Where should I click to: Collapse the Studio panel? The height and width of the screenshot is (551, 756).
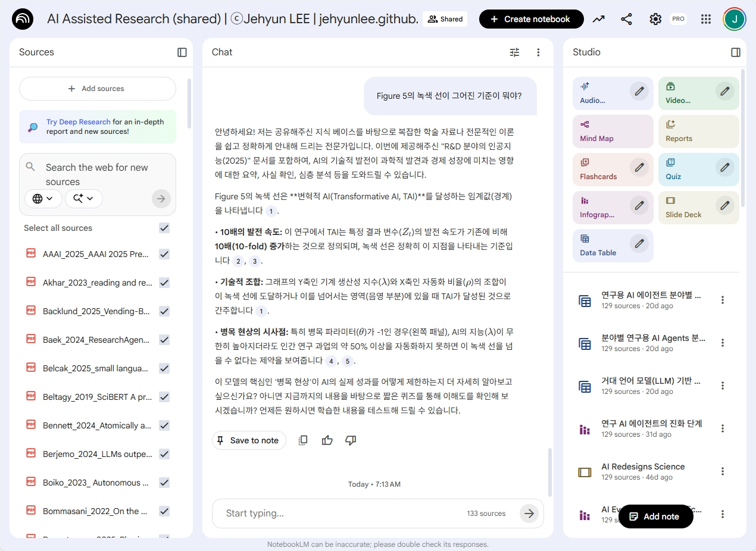pos(736,52)
